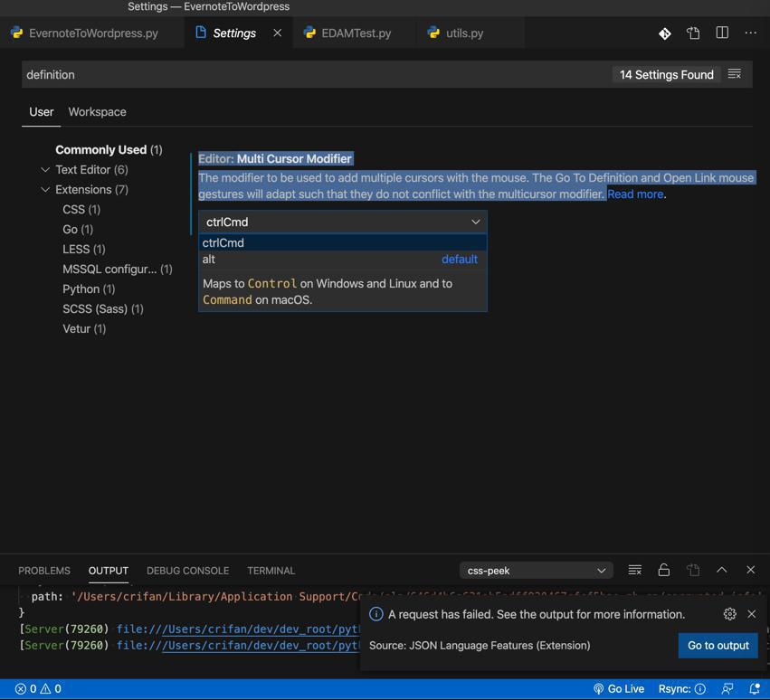Maximize the panel with the up chevron

tap(721, 570)
